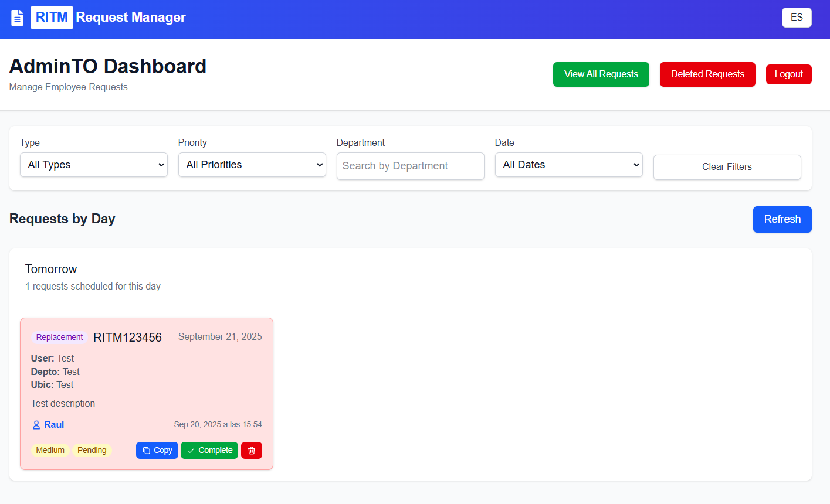Click the 'Requests by Day' heading
Viewport: 830px width, 504px height.
coord(62,219)
